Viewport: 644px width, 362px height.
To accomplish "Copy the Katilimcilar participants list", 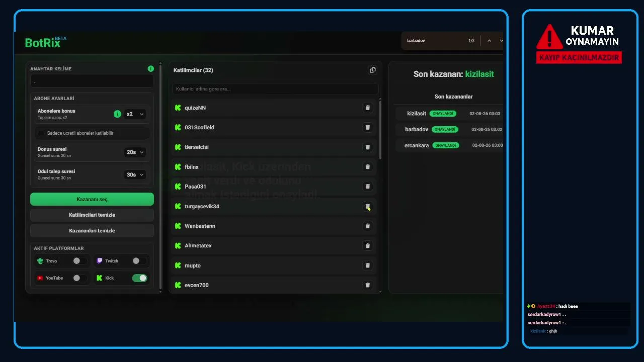I will pyautogui.click(x=372, y=70).
